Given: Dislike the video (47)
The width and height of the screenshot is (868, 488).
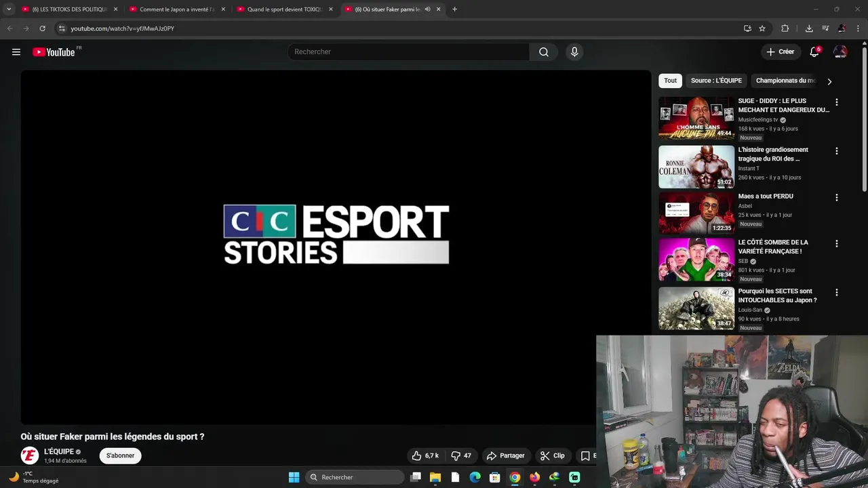Looking at the screenshot, I should [x=461, y=455].
